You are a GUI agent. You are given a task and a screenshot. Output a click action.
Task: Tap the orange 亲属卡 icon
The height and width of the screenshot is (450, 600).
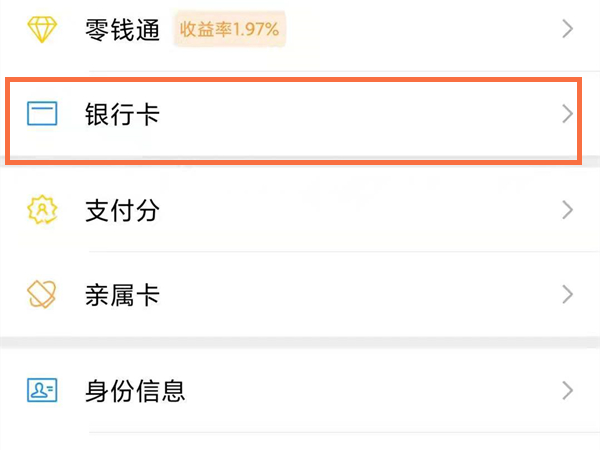[42, 295]
